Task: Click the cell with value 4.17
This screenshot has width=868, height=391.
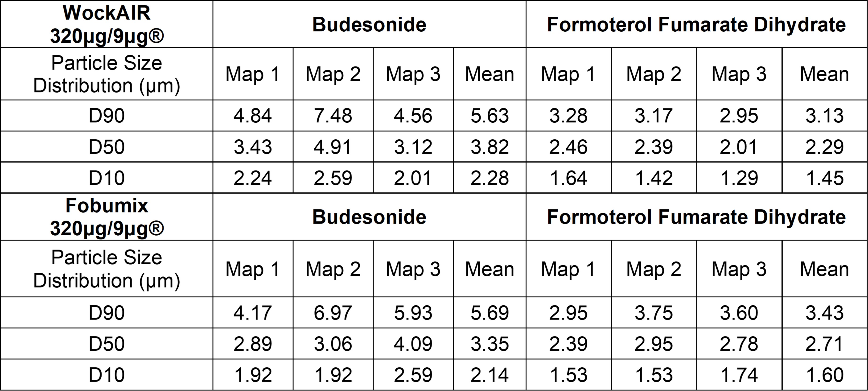Action: click(253, 312)
